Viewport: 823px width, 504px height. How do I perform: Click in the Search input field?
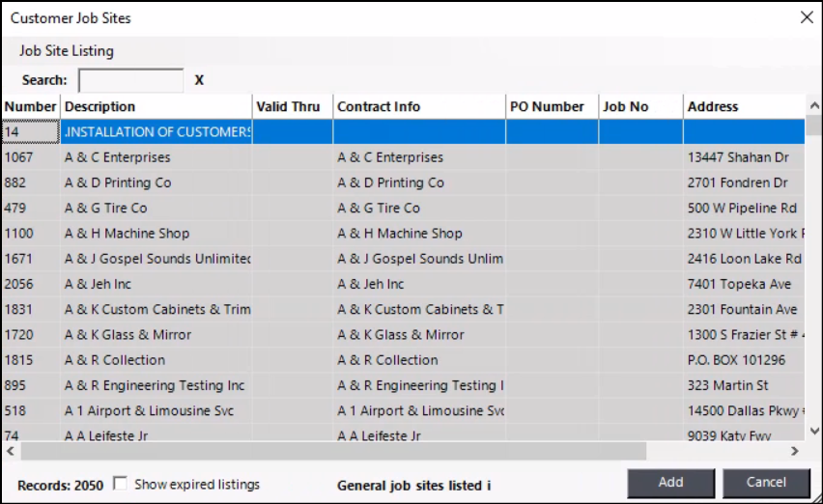coord(130,80)
